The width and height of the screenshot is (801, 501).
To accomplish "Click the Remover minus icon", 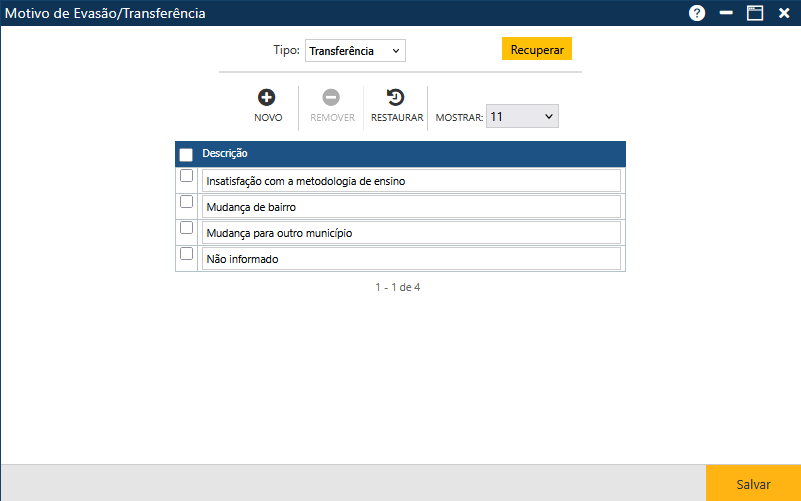I will tap(331, 98).
